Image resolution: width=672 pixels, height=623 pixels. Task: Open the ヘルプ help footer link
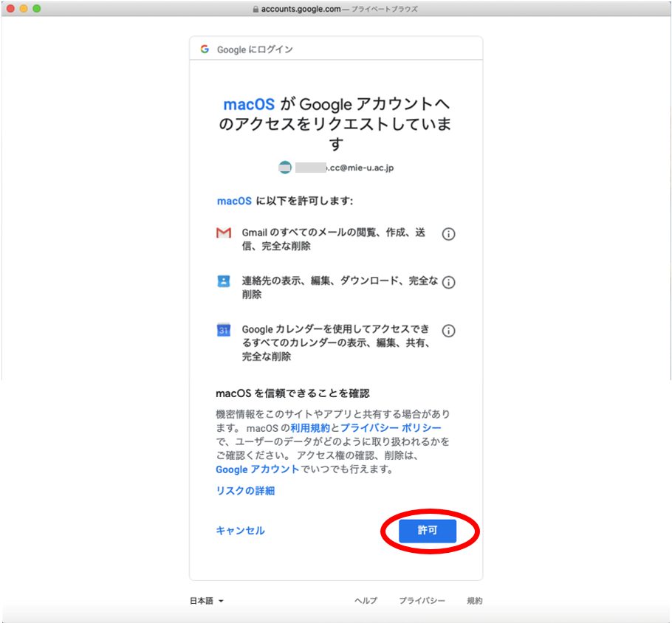366,601
